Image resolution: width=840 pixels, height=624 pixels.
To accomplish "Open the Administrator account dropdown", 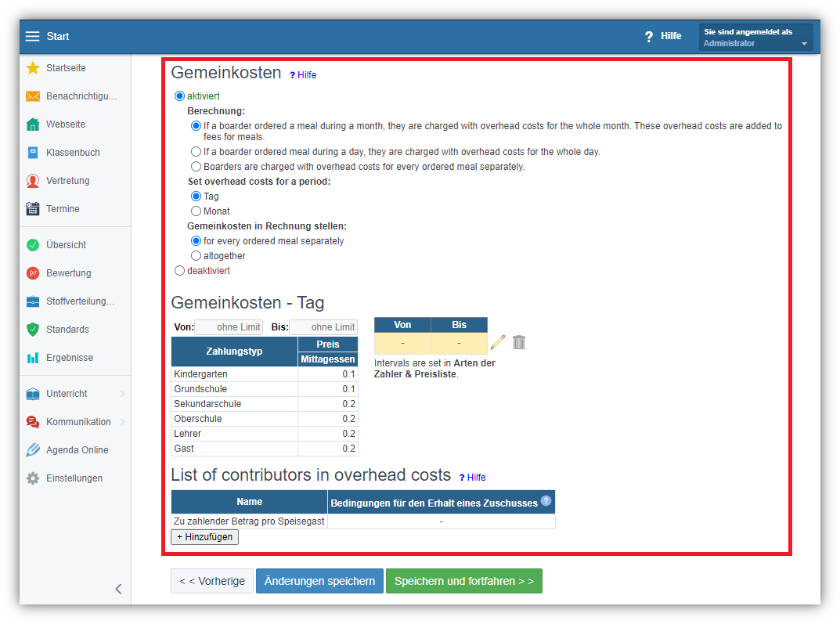I will pos(755,38).
